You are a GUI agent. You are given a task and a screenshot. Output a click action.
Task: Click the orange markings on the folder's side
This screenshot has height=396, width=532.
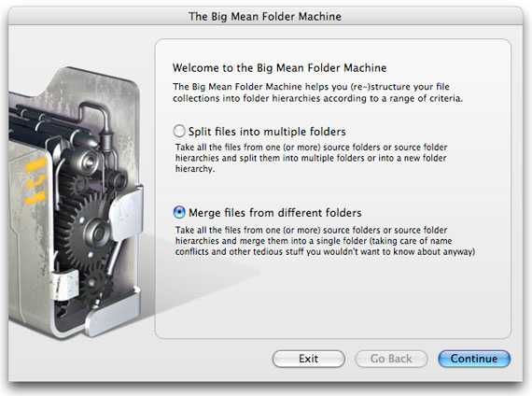[x=35, y=180]
